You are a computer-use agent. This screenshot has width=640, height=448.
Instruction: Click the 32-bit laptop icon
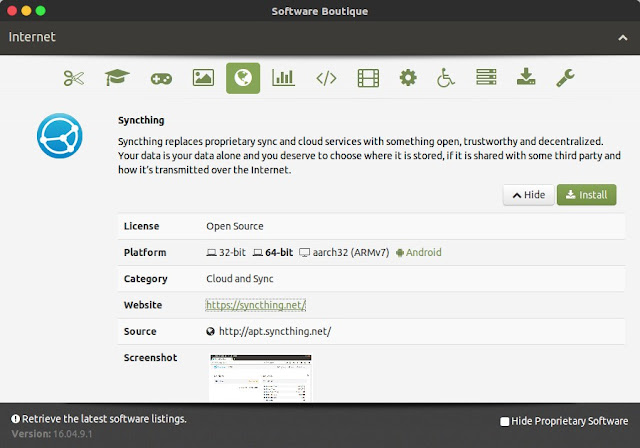211,253
